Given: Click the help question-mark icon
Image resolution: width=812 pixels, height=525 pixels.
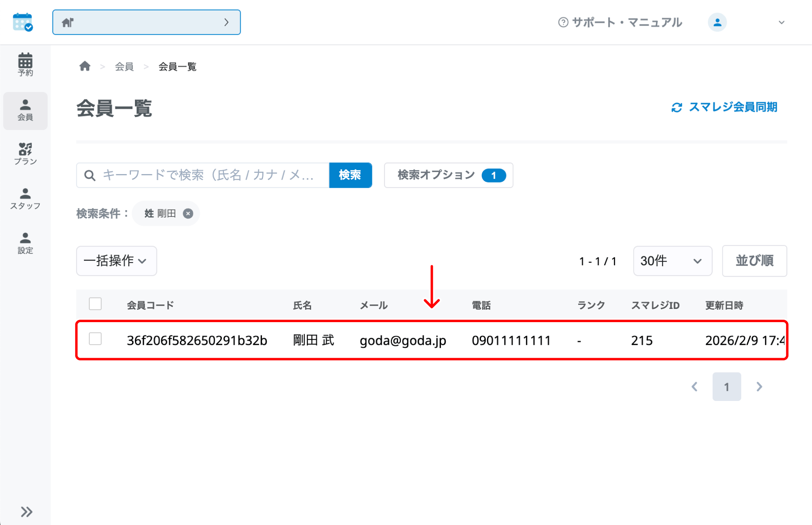Looking at the screenshot, I should coord(563,22).
